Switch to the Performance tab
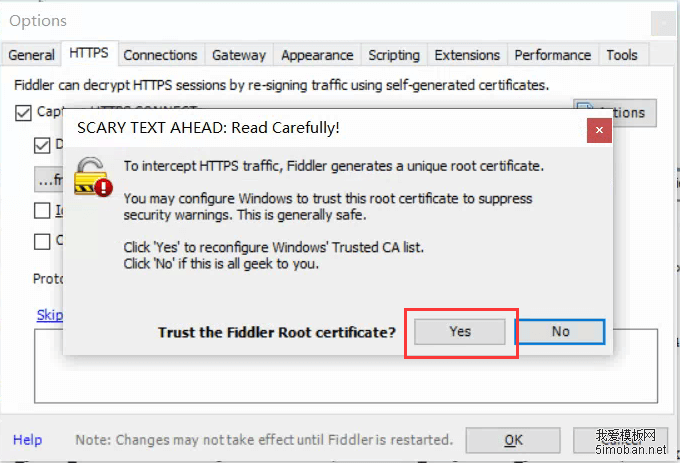The image size is (680, 463). coord(552,55)
